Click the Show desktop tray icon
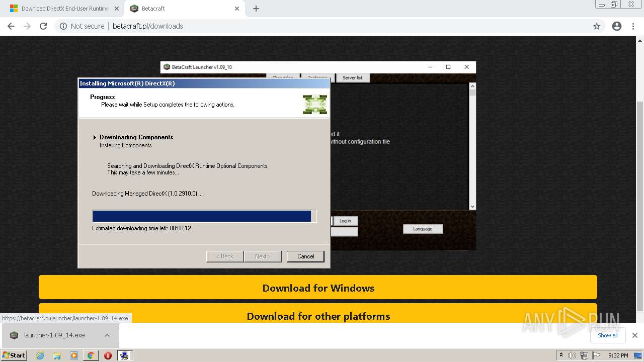The width and height of the screenshot is (644, 362). click(638, 355)
